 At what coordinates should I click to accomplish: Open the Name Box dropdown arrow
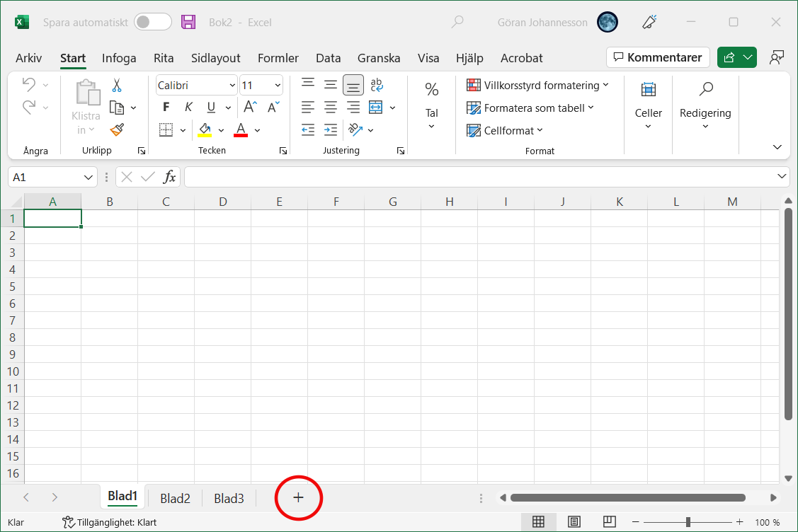89,177
